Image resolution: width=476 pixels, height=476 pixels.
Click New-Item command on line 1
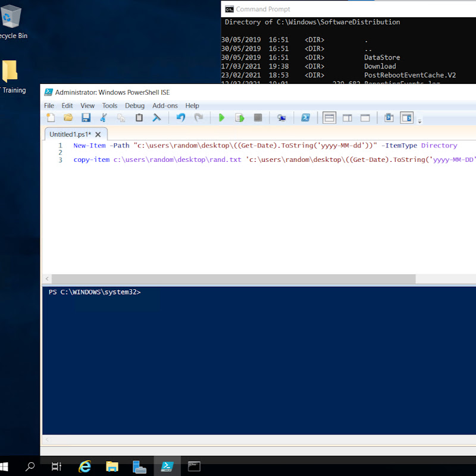[x=90, y=145]
